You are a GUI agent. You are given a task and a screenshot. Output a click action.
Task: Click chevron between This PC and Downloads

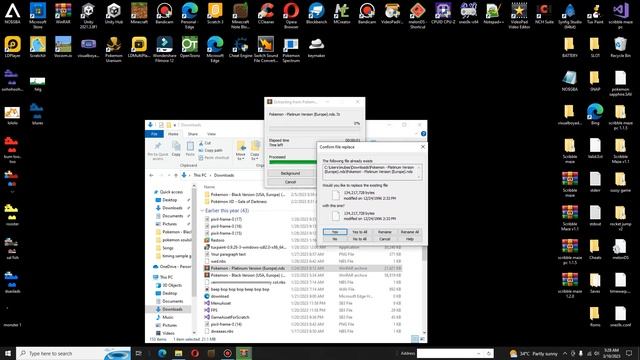pos(211,175)
